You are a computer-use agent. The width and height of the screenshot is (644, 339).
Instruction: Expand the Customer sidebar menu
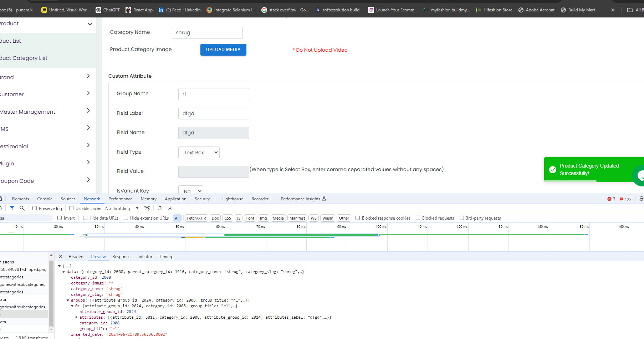(88, 93)
